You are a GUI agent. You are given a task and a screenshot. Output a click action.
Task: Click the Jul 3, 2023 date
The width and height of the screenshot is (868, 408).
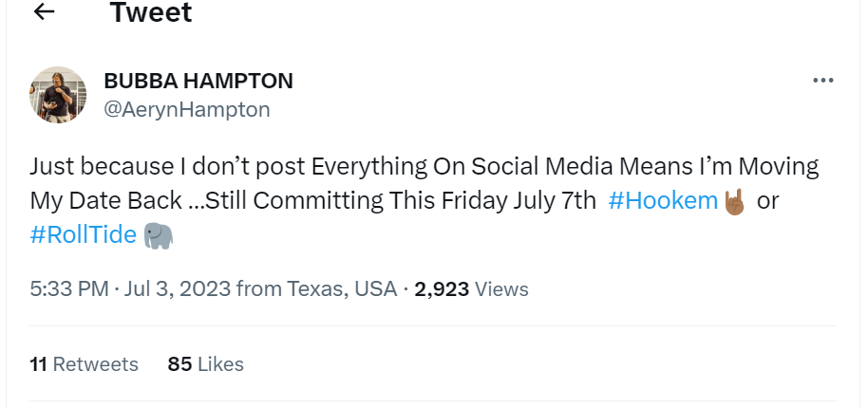point(179,288)
